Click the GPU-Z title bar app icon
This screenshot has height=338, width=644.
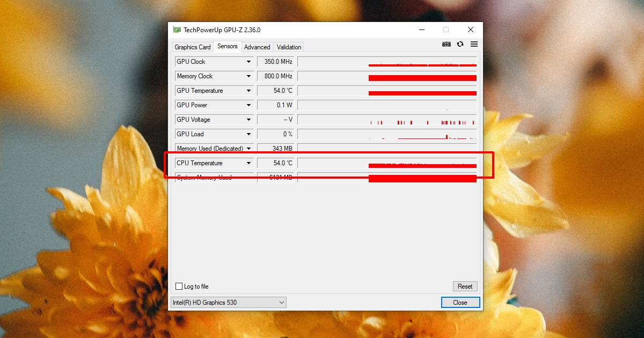coord(177,30)
